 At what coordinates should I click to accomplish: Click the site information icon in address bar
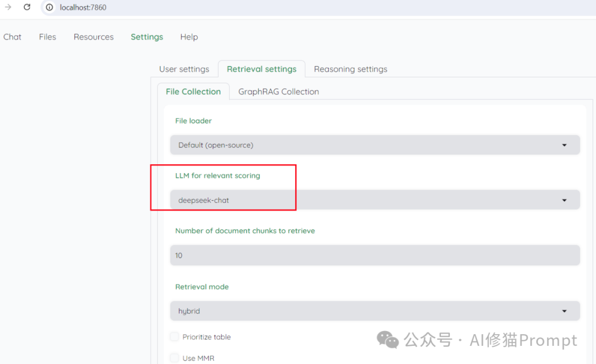[x=50, y=7]
